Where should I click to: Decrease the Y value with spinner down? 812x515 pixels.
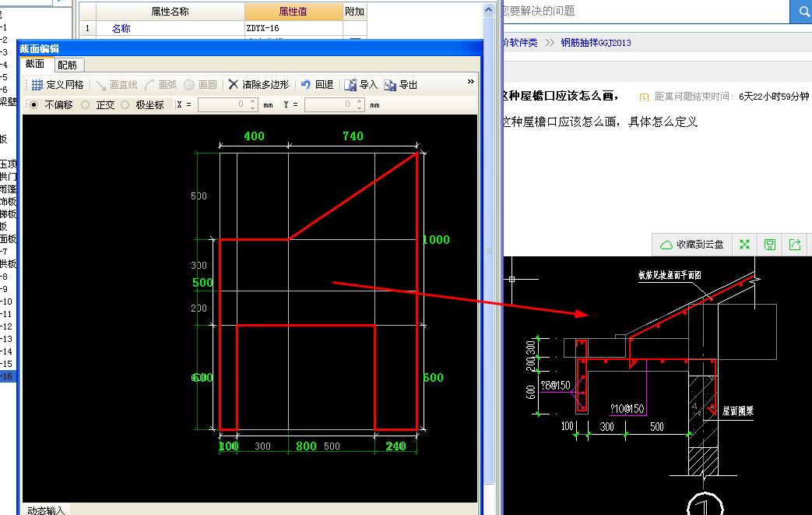360,108
